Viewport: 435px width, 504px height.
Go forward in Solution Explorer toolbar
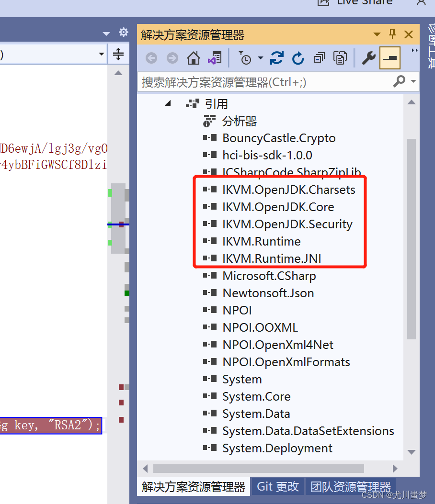172,58
